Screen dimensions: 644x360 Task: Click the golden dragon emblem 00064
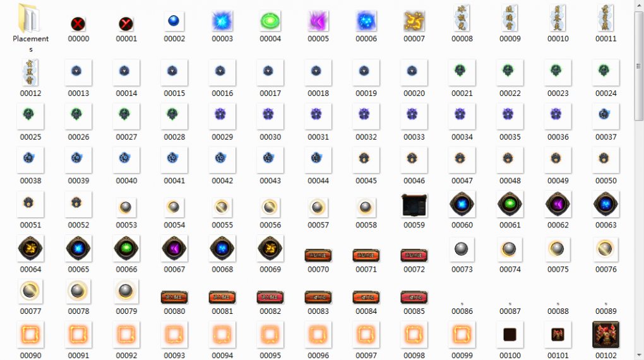[30, 249]
